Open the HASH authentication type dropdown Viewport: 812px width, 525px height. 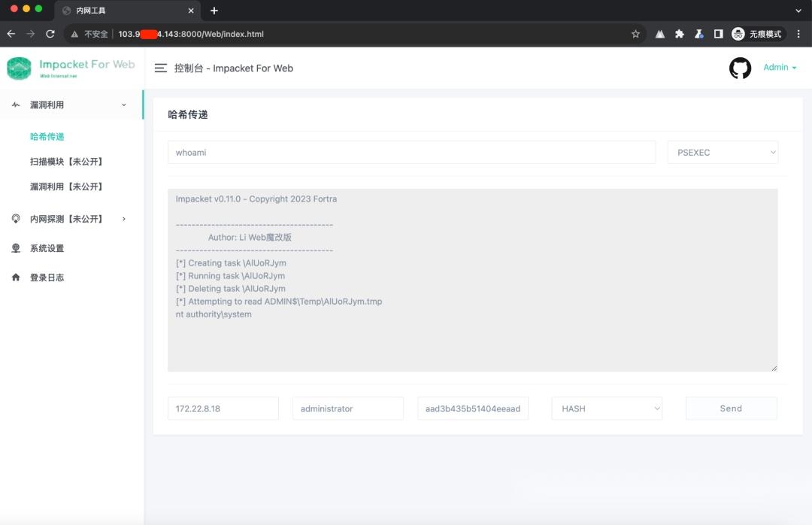[607, 408]
